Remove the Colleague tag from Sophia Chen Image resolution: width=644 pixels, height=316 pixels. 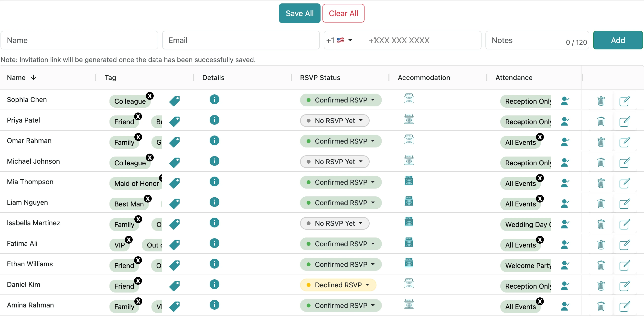(150, 96)
